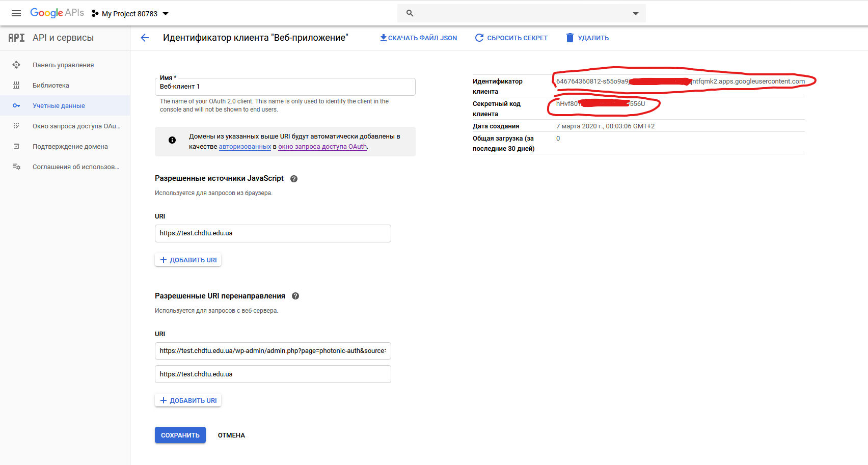Expand the search bar dropdown arrow
This screenshot has width=868, height=465.
tap(636, 14)
